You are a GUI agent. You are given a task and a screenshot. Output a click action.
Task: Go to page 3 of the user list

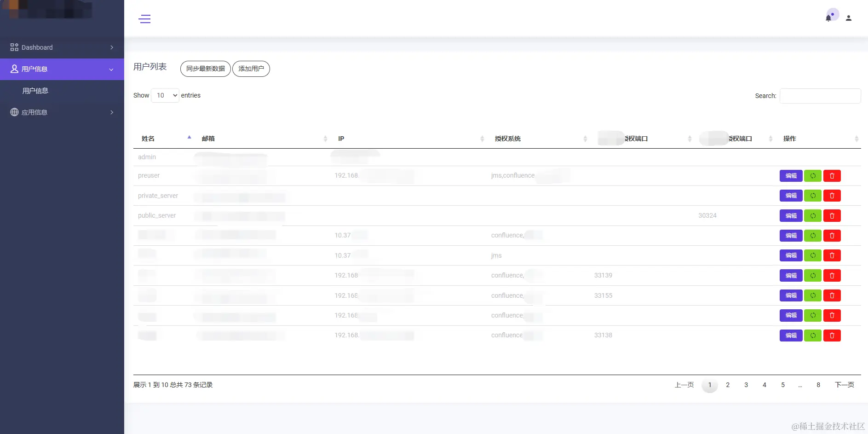point(746,385)
